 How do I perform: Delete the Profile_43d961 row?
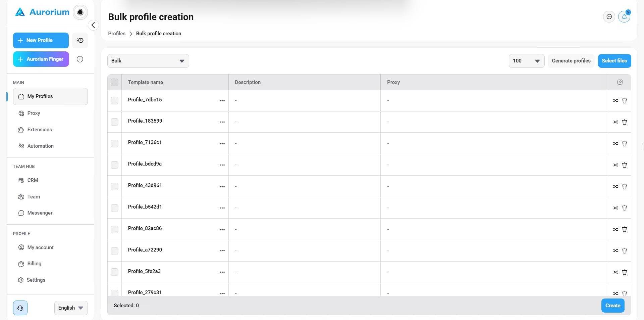625,186
